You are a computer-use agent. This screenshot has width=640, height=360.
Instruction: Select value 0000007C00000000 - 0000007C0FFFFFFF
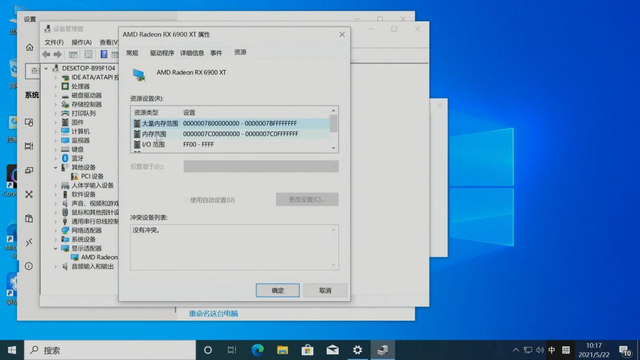point(241,134)
